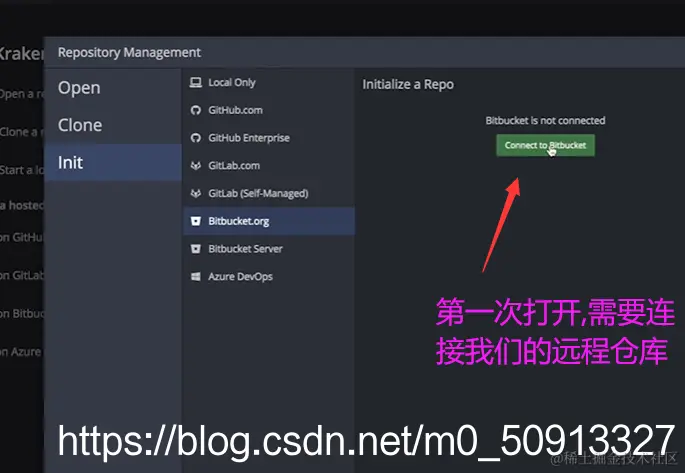
Task: Choose GitLab.com provider
Action: click(269, 166)
